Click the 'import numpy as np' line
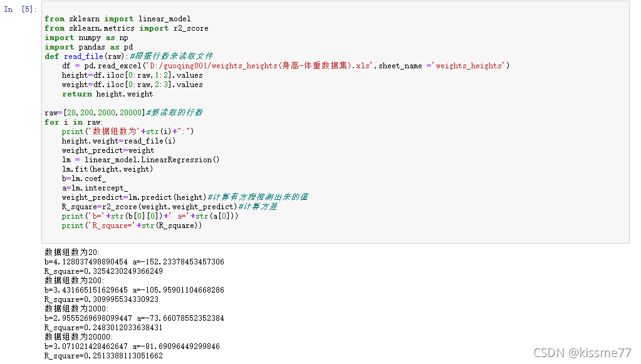 point(86,38)
